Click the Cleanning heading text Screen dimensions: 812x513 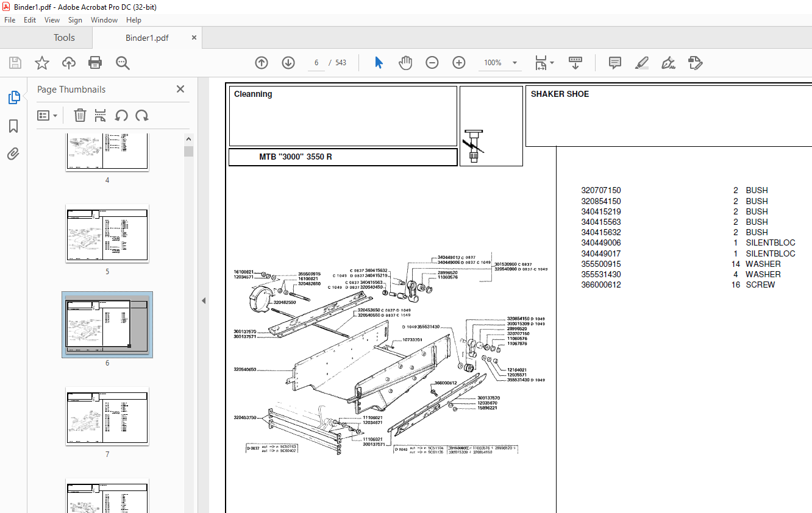click(x=253, y=94)
